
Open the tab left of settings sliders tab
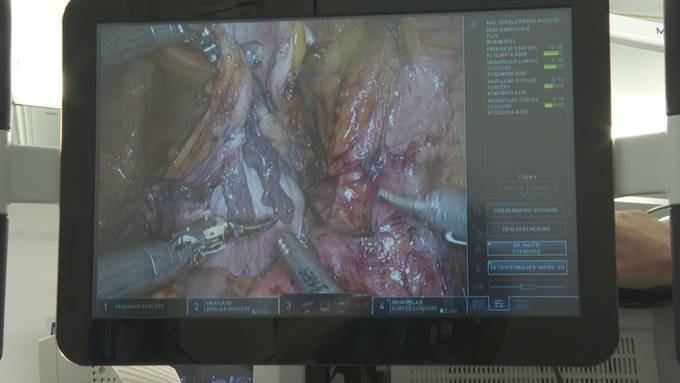(x=478, y=304)
